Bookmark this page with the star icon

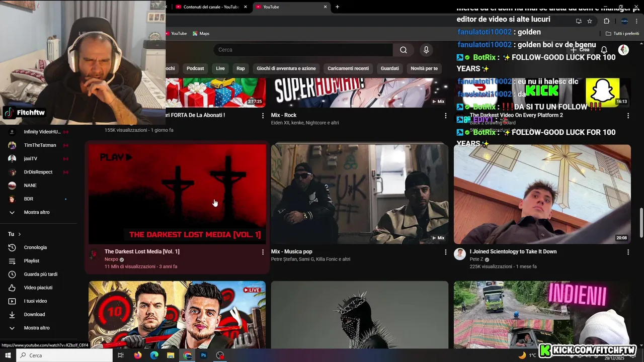coord(590,21)
